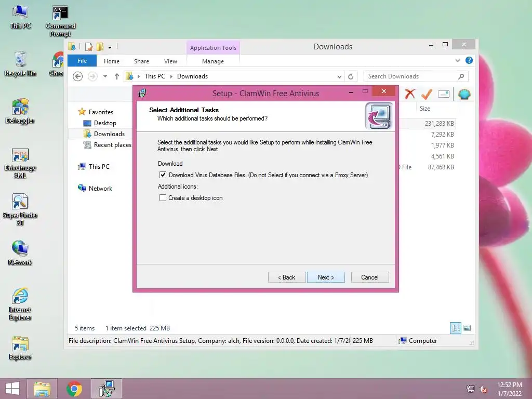532x399 pixels.
Task: Open Command Prompt desktop shortcut
Action: [x=60, y=21]
